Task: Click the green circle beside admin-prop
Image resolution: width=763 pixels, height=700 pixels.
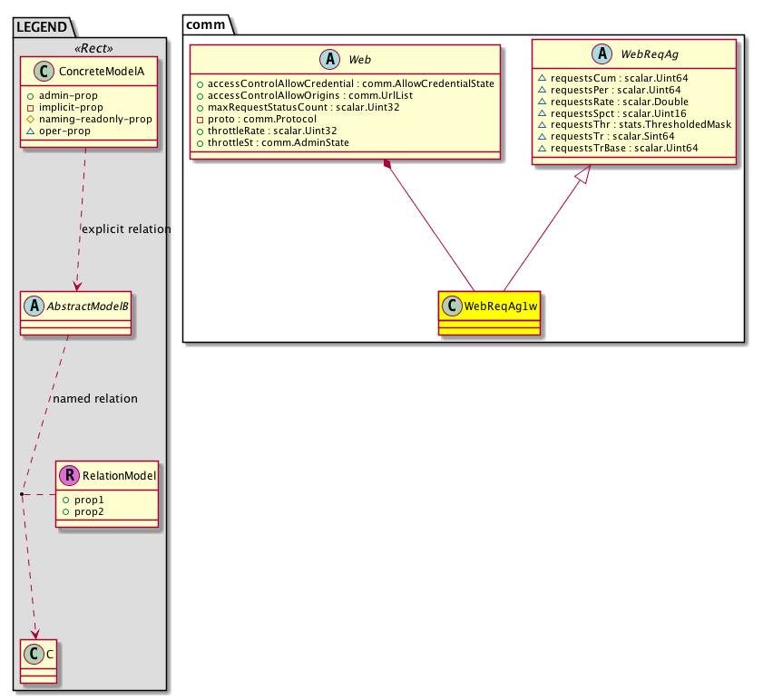Action: (29, 95)
